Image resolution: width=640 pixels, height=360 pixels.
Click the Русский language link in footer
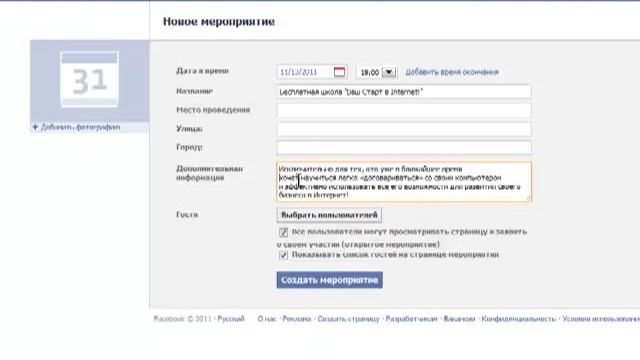tap(231, 319)
